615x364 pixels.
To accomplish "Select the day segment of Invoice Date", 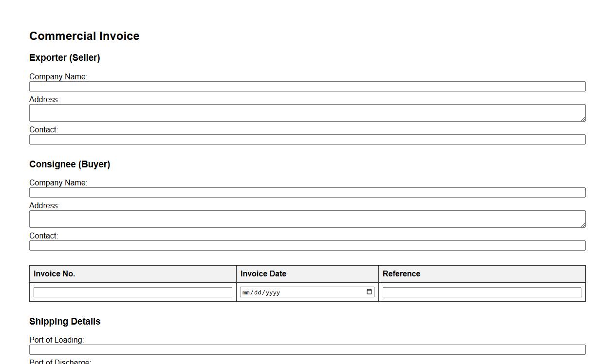I will click(258, 292).
